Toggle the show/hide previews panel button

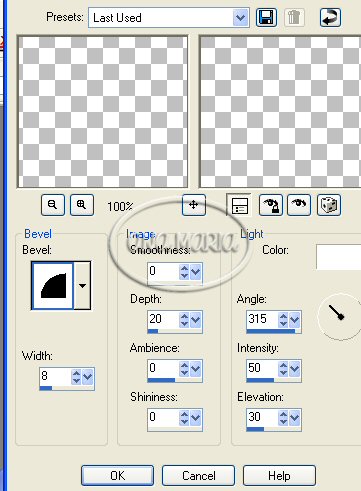(239, 205)
